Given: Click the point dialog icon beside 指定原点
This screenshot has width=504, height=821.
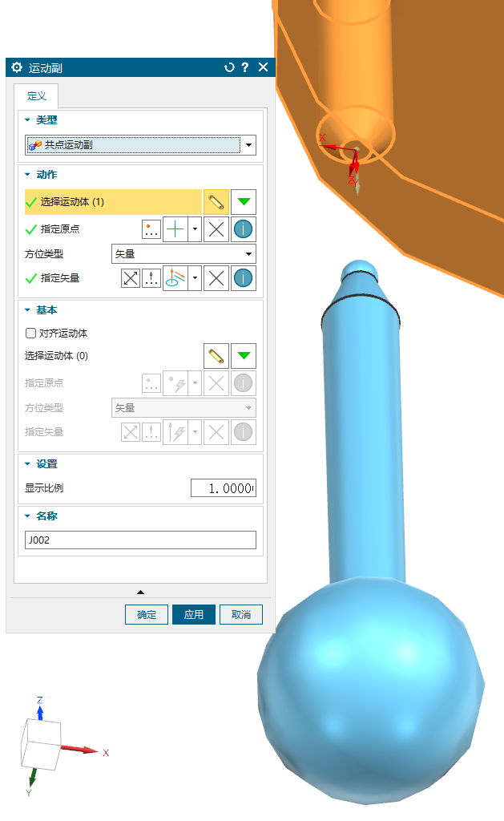Looking at the screenshot, I should [x=151, y=229].
